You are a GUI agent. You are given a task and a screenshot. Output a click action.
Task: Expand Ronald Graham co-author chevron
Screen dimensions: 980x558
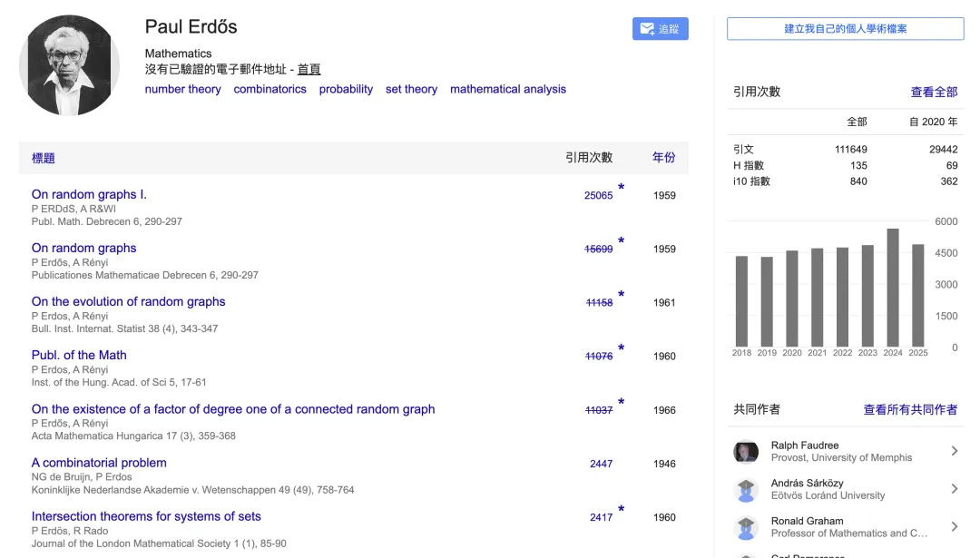954,527
